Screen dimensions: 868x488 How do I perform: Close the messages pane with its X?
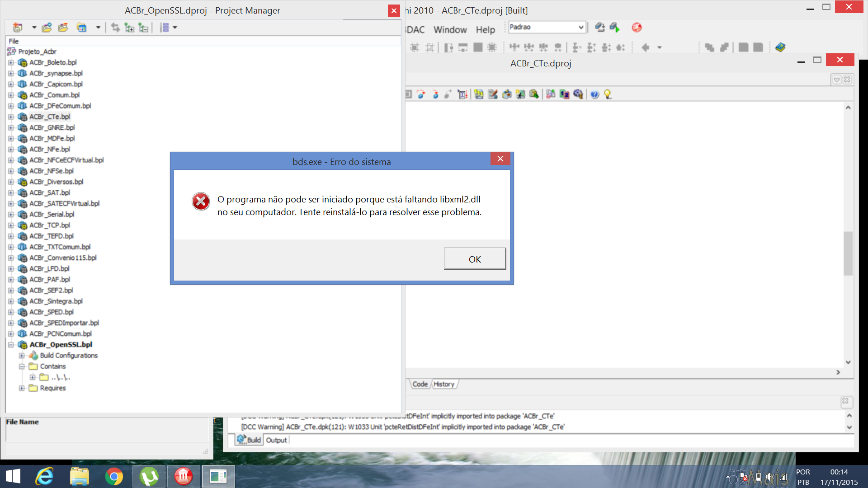tap(845, 401)
